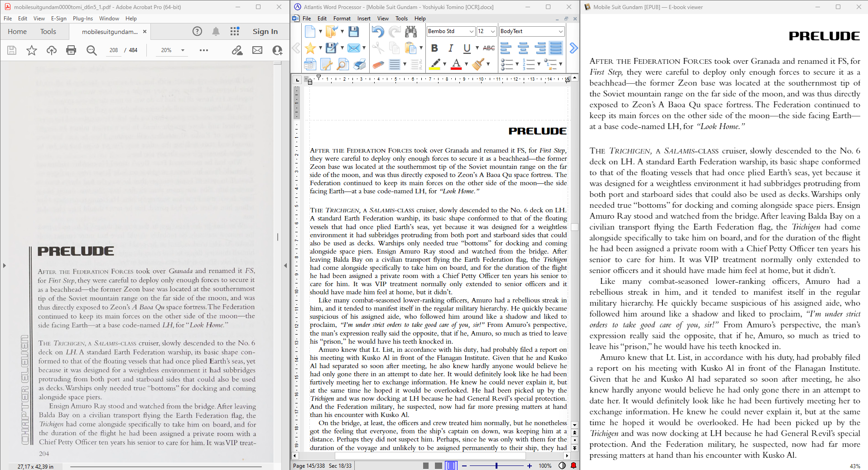Click Sign In in Acrobat
Image resolution: width=868 pixels, height=470 pixels.
coord(265,31)
